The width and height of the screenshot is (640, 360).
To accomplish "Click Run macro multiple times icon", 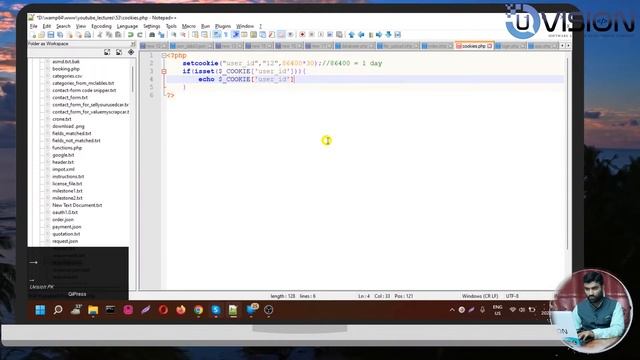I will point(330,35).
